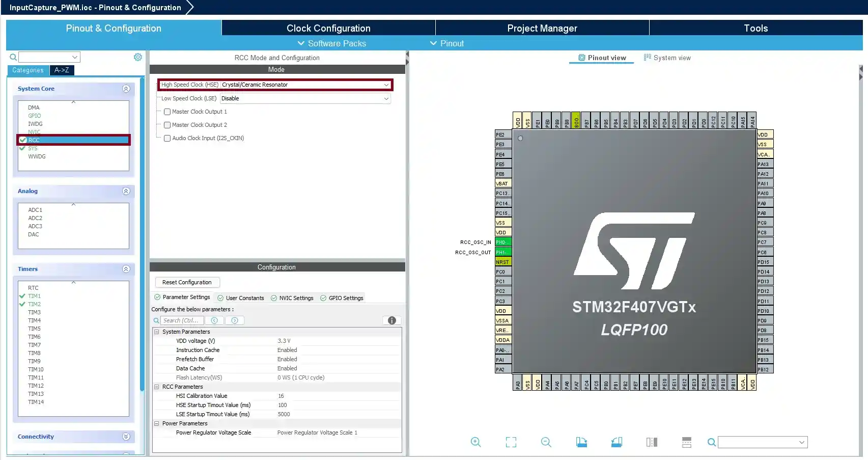Click the VDD voltage value 3.3 V
The height and width of the screenshot is (460, 868).
[x=284, y=341]
